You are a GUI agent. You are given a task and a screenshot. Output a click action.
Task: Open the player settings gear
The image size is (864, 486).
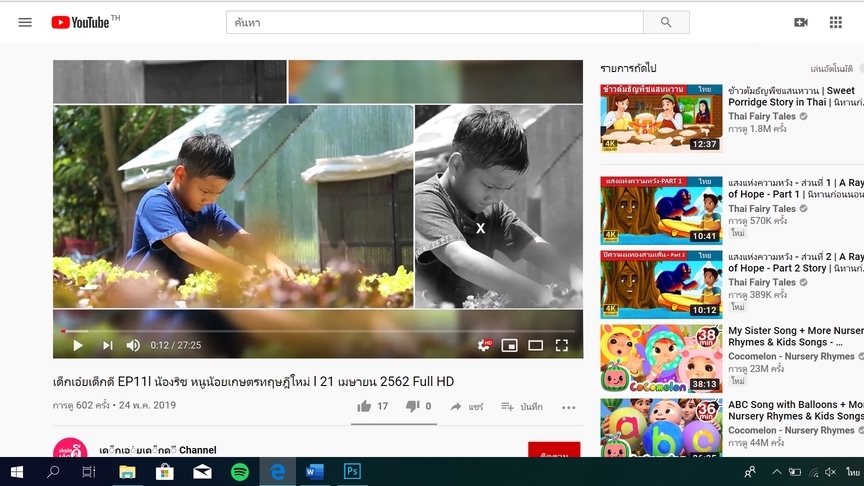pyautogui.click(x=484, y=345)
